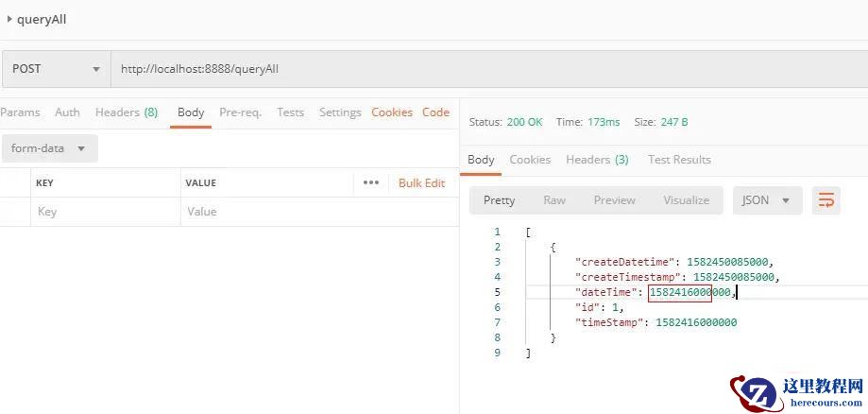The height and width of the screenshot is (414, 868).
Task: Open the three-dots column options menu
Action: coord(370,182)
